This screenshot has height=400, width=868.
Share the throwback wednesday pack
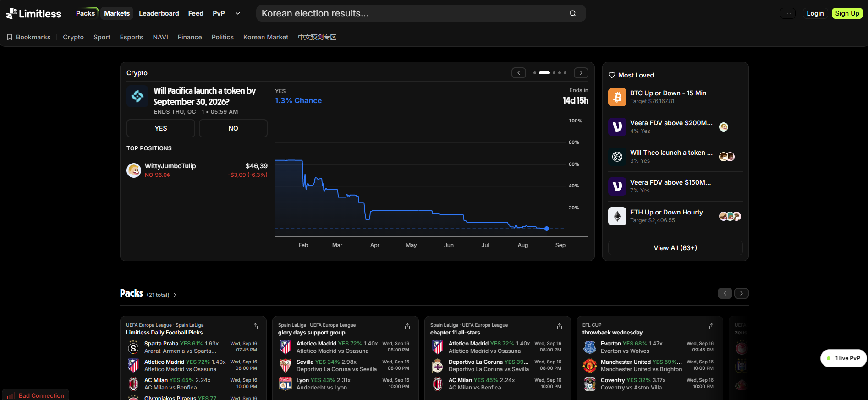712,326
